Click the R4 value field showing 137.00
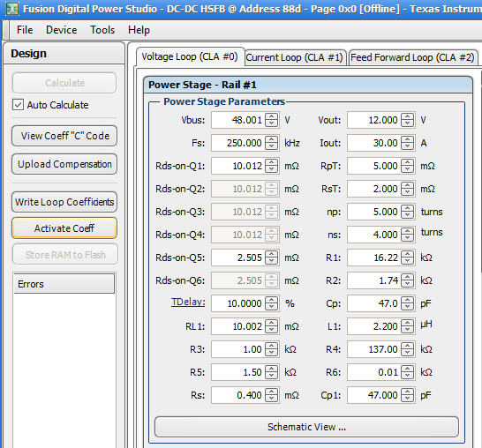The image size is (482, 448). 373,349
